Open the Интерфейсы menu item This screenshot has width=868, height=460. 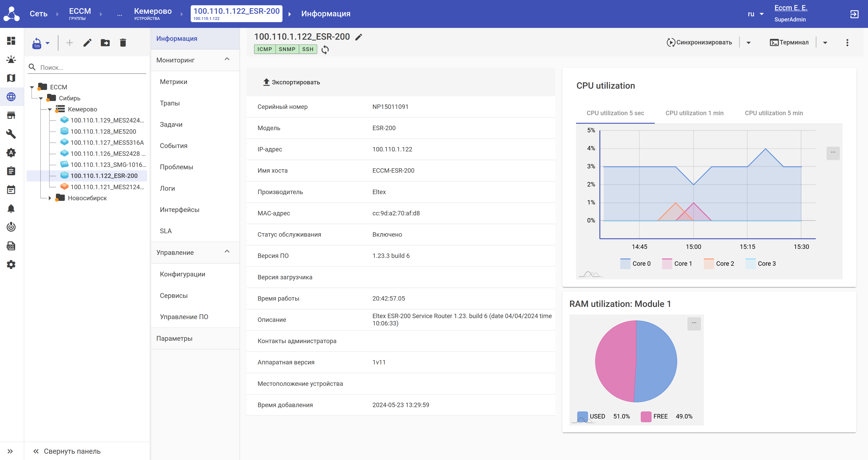click(x=180, y=209)
